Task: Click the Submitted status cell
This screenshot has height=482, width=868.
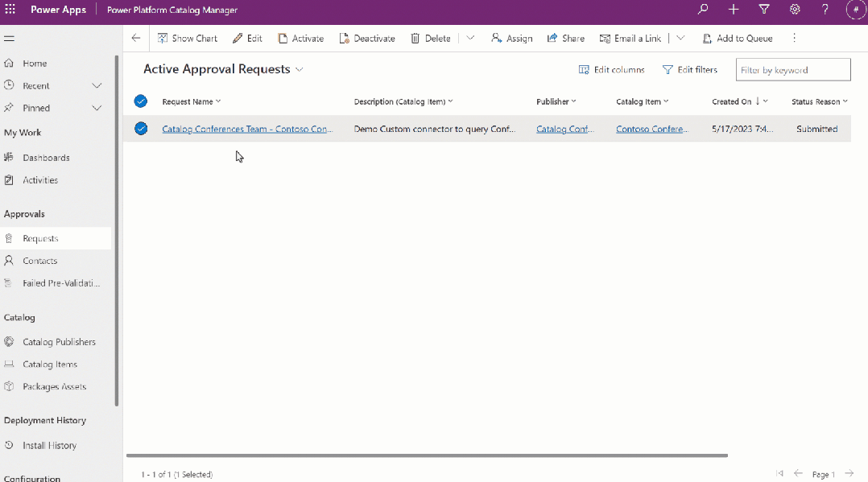Action: [817, 129]
